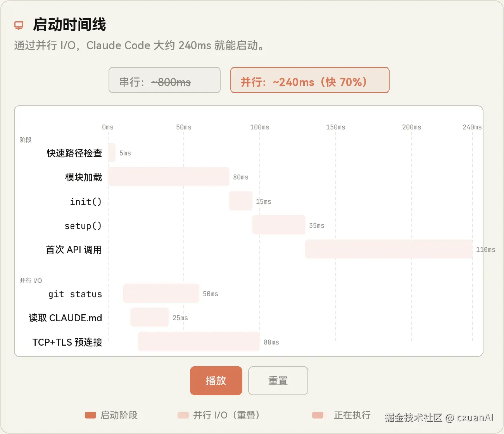Click the 50ms axis tick label
Viewport: 504px width, 434px height.
[184, 127]
